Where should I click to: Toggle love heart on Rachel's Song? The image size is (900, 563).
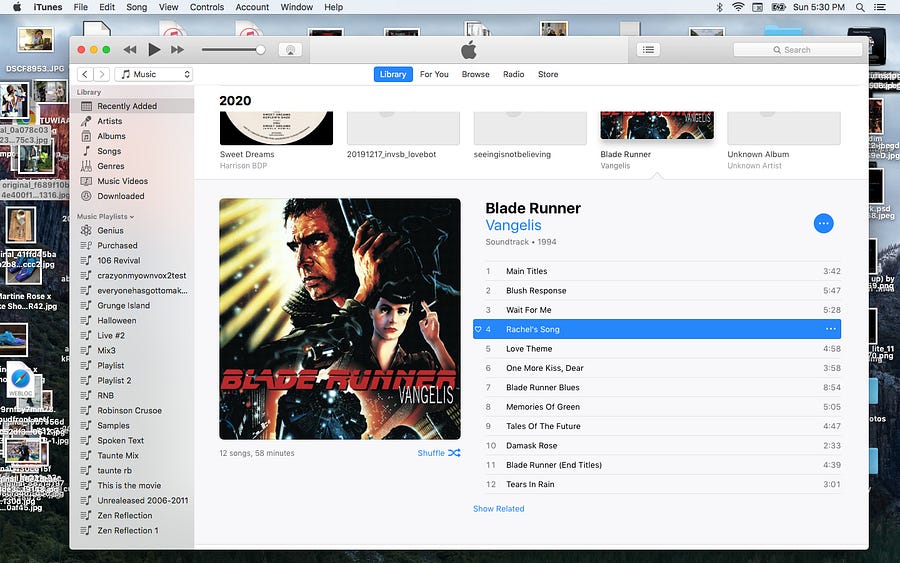point(478,329)
